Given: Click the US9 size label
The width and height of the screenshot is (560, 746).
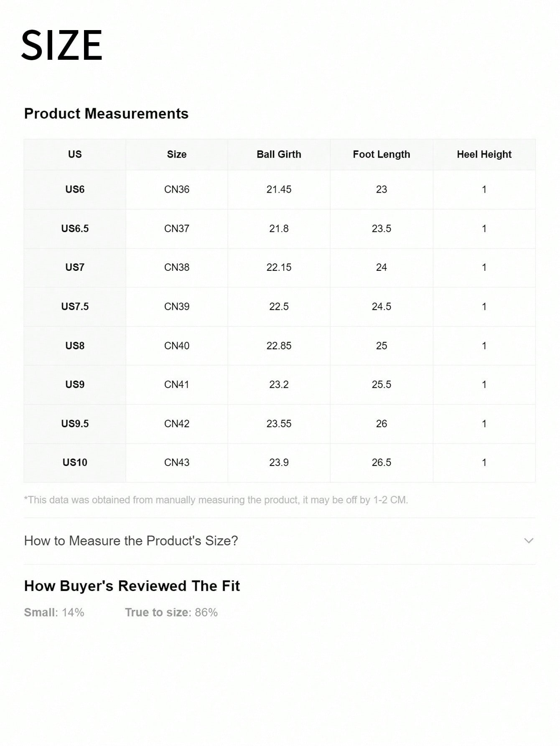Looking at the screenshot, I should [x=75, y=384].
